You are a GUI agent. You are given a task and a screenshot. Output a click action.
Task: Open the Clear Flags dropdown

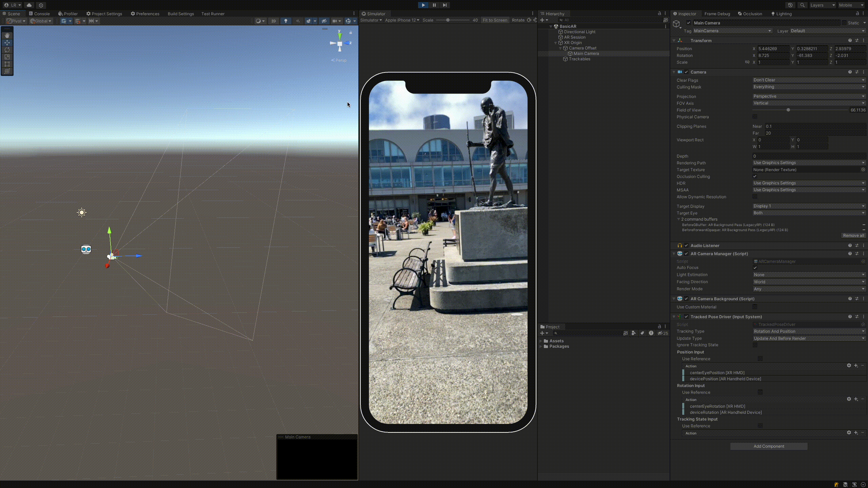click(809, 80)
